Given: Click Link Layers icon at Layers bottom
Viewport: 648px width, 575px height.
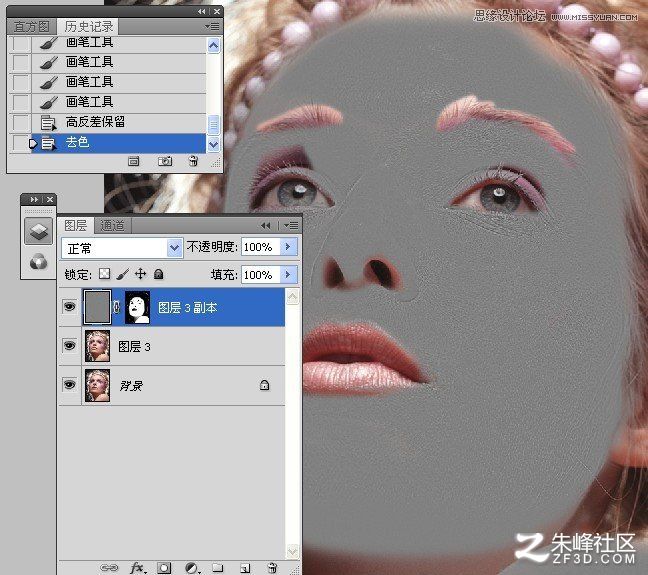Looking at the screenshot, I should click(x=109, y=568).
